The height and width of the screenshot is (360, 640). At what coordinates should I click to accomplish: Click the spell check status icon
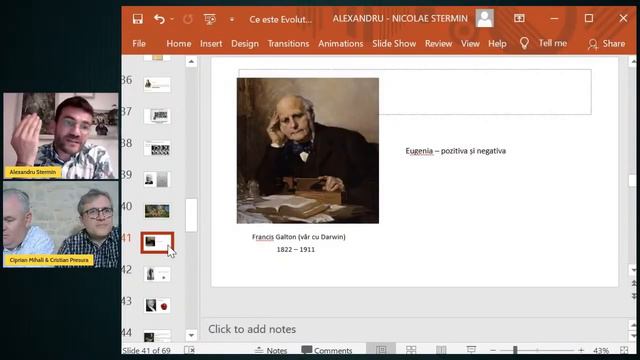pyautogui.click(x=189, y=350)
